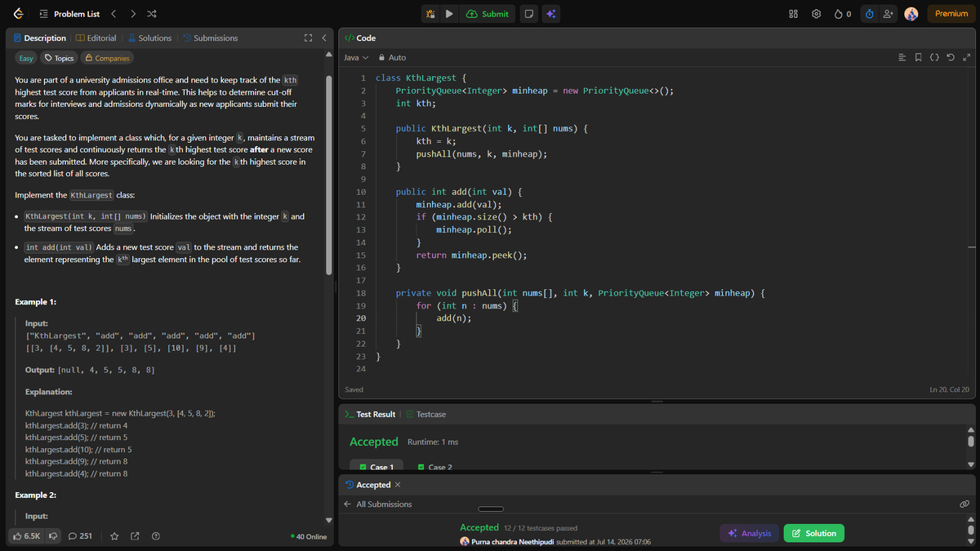
Task: Click the green Submit button
Action: (x=488, y=14)
